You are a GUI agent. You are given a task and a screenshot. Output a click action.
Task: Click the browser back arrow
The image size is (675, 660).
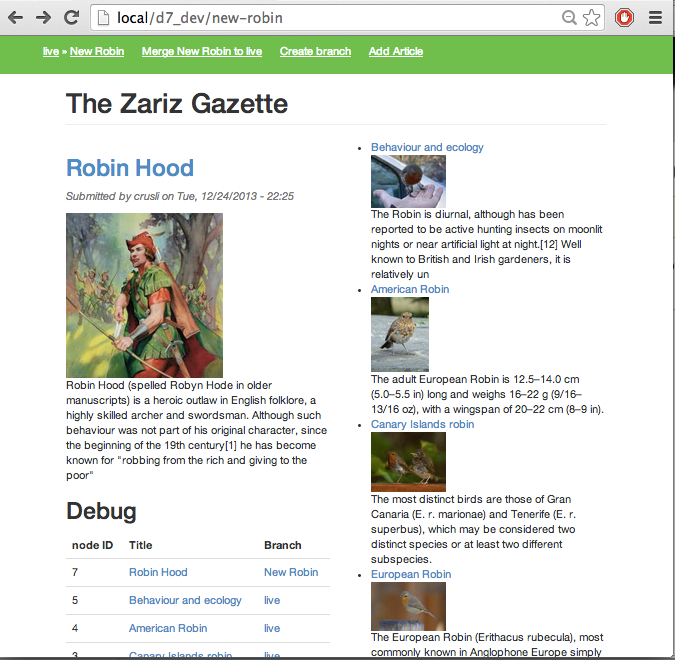click(15, 18)
